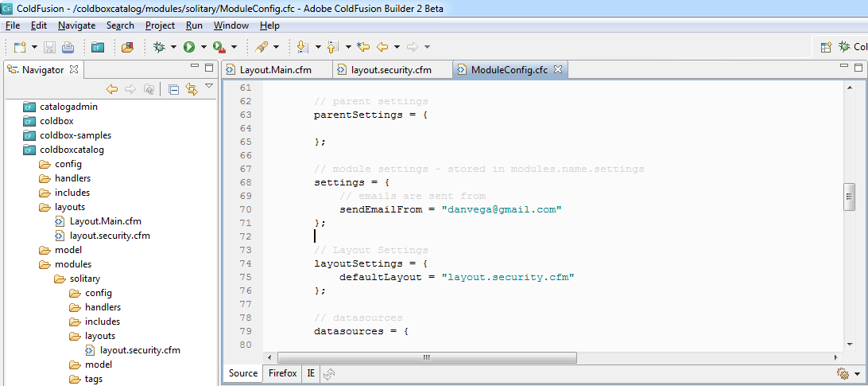Open the File menu
This screenshot has width=868, height=386.
pyautogui.click(x=13, y=25)
